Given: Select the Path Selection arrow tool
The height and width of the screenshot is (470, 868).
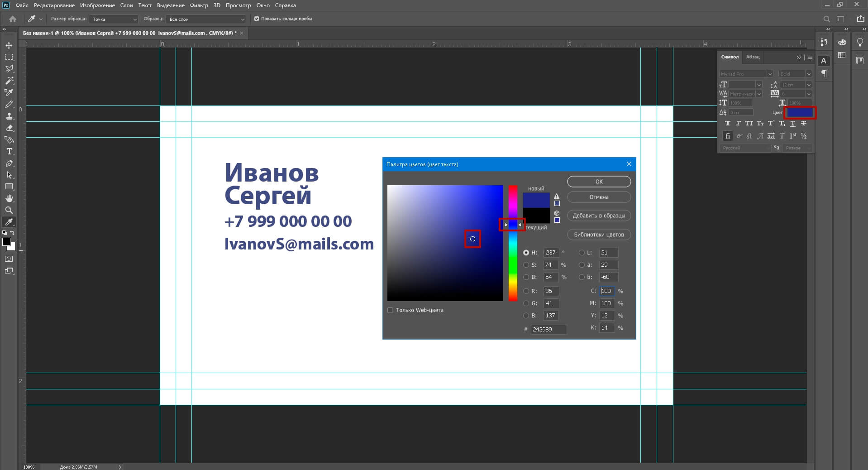Looking at the screenshot, I should pyautogui.click(x=9, y=175).
